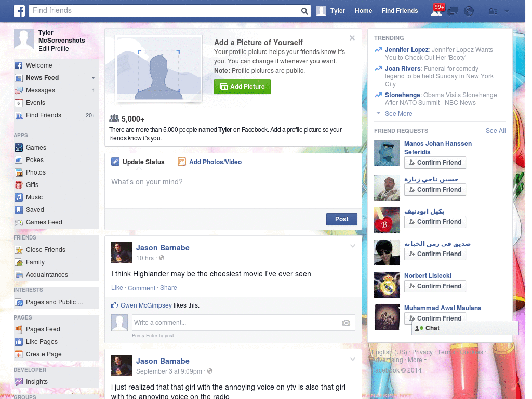Click See All friend requests

click(495, 131)
